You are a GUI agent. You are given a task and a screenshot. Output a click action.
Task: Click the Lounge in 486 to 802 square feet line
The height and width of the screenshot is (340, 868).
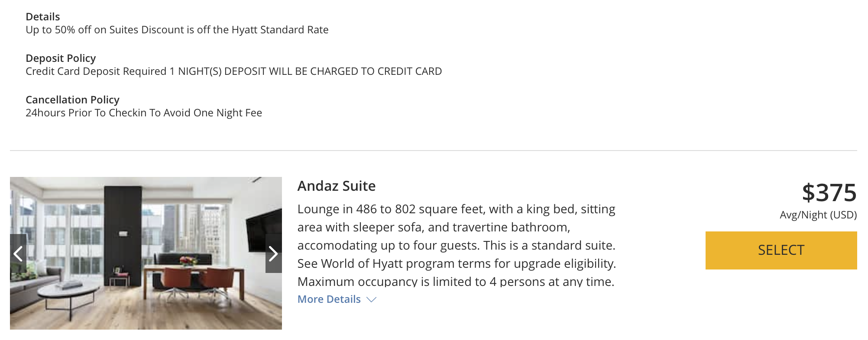[x=456, y=209]
